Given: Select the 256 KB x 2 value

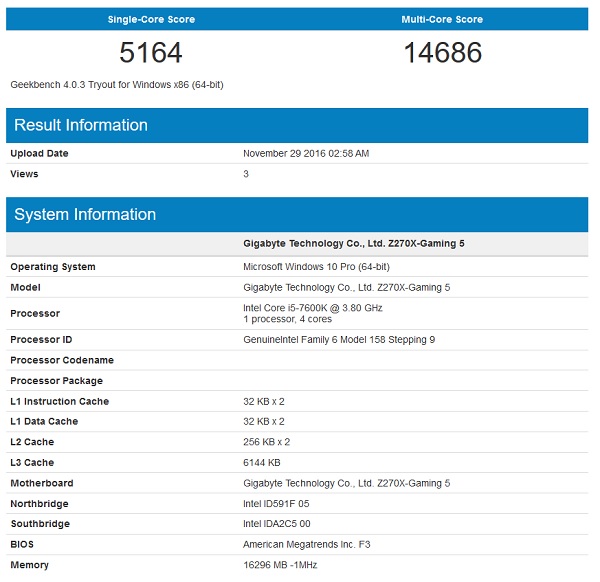Looking at the screenshot, I should point(266,442).
